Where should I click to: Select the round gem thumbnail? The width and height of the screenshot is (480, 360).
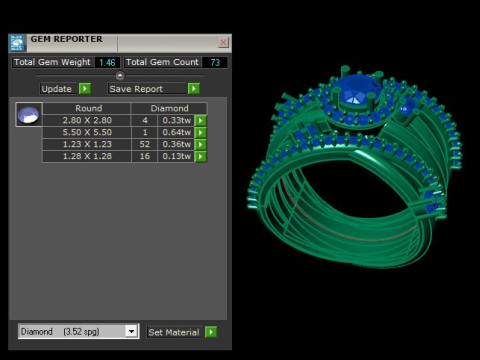[x=29, y=114]
